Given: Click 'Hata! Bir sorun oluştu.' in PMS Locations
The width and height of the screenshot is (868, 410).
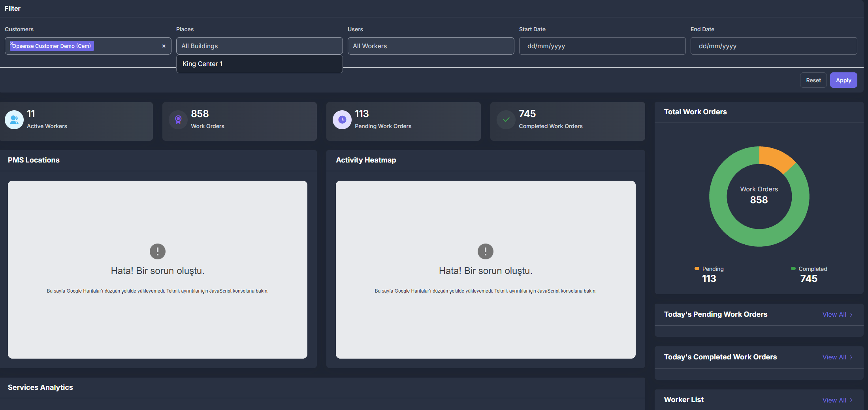Looking at the screenshot, I should click(x=158, y=271).
